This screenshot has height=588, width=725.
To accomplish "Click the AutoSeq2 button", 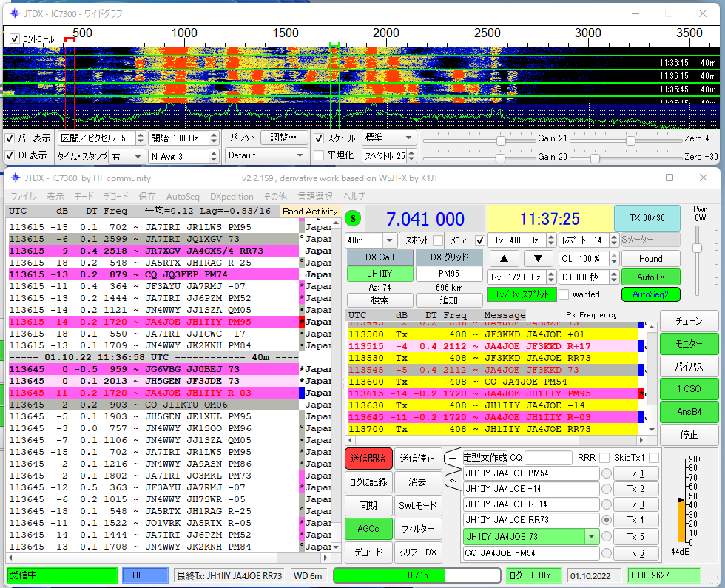I will [x=650, y=294].
